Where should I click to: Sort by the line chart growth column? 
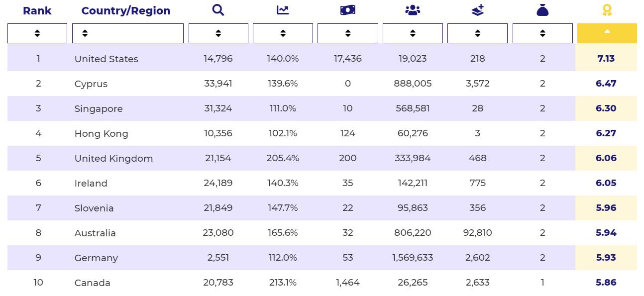click(283, 33)
